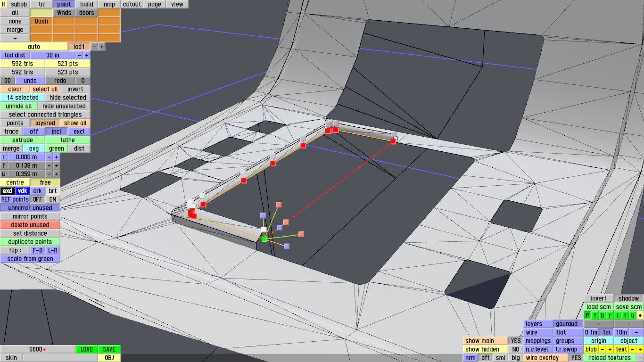
Task: Click the green point in the viewport
Action: (x=264, y=239)
